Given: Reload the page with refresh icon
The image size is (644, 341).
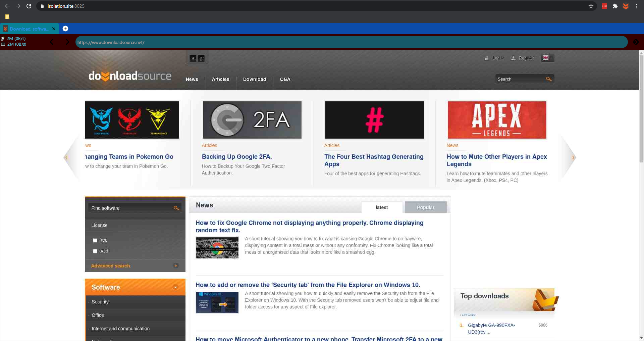Looking at the screenshot, I should (x=29, y=6).
